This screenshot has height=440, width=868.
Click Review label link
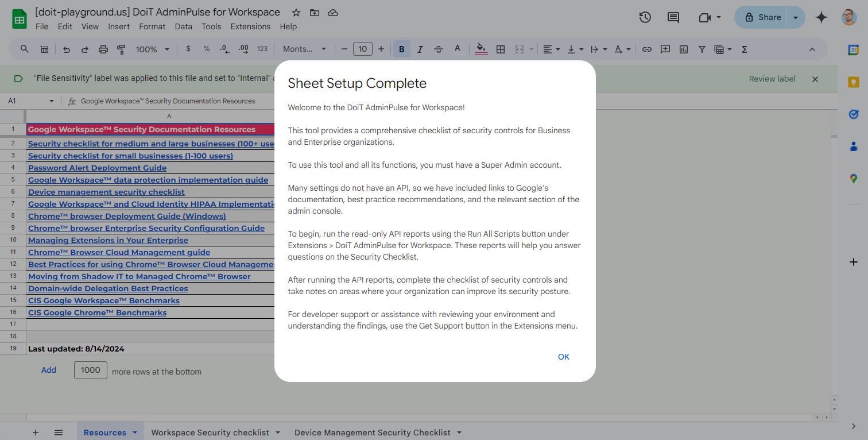[772, 79]
